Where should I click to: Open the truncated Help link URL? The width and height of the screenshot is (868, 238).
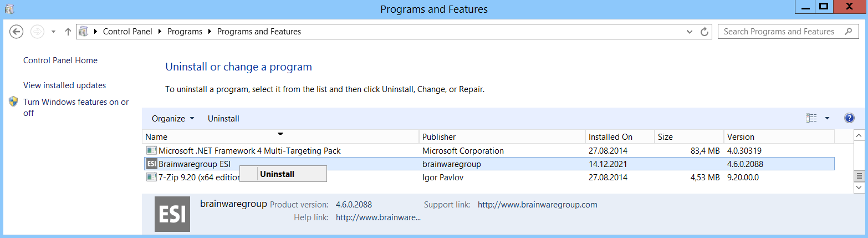[x=379, y=217]
